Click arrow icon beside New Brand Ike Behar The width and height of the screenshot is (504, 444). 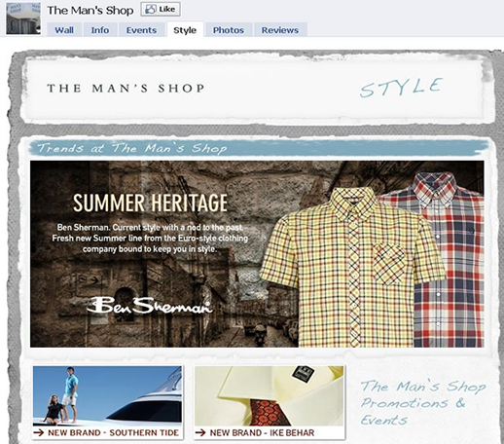[200, 432]
